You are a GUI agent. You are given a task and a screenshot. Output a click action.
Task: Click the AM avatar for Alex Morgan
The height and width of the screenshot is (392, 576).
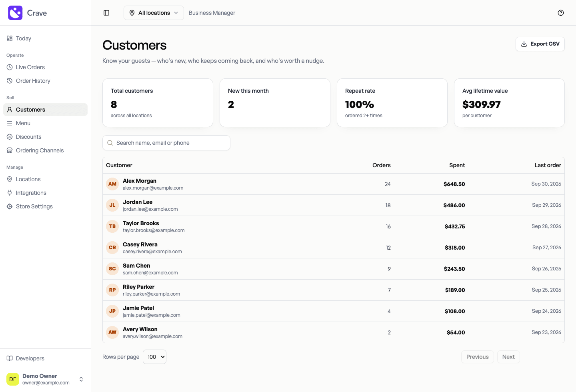(x=112, y=184)
